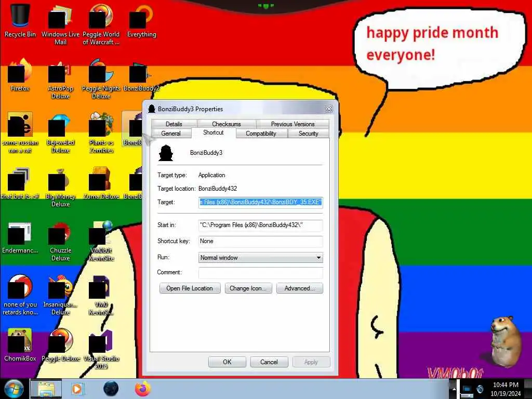Select the VM0b0t KevinSite desktop shortcut
Image resolution: width=532 pixels, height=399 pixels.
[101, 241]
